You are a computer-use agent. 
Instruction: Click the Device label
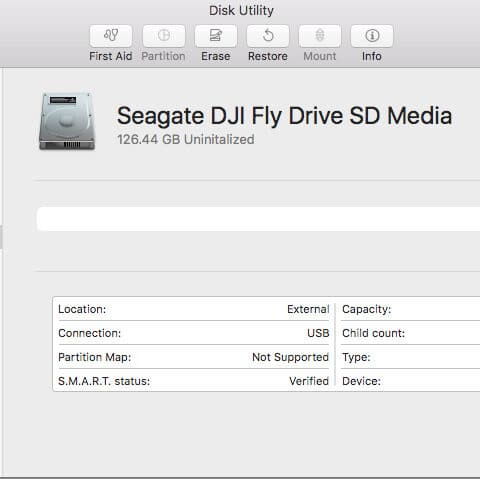pos(361,381)
